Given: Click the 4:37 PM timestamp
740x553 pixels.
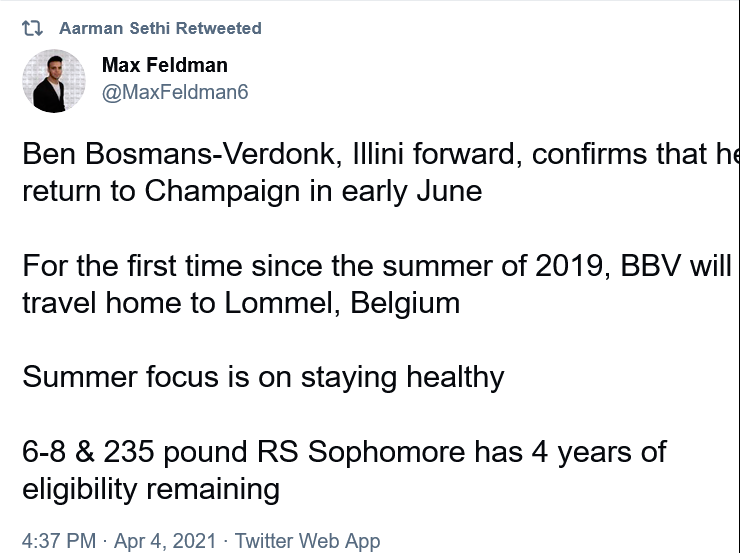Looking at the screenshot, I should (x=59, y=541).
